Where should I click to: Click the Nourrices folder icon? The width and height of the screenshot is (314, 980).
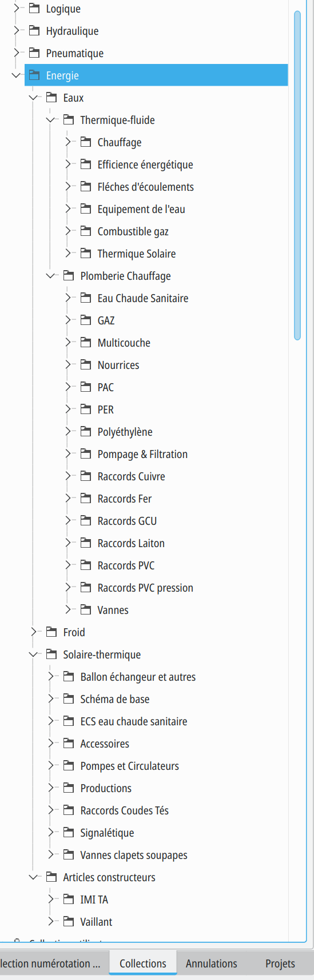click(x=86, y=365)
